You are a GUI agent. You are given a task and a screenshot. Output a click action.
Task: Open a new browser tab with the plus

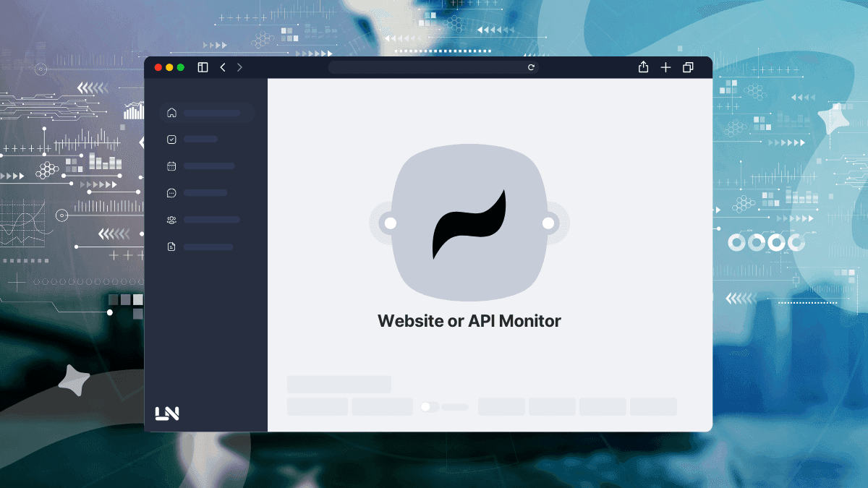(x=665, y=67)
